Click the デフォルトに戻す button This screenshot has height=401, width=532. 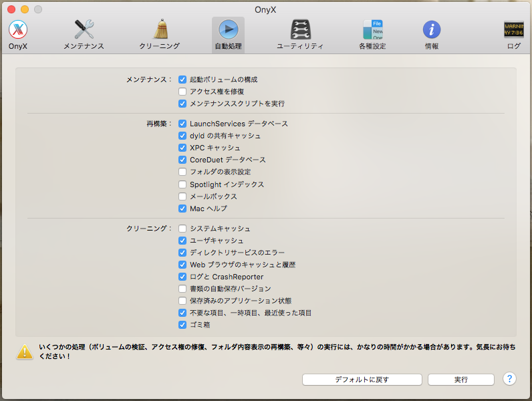[362, 380]
